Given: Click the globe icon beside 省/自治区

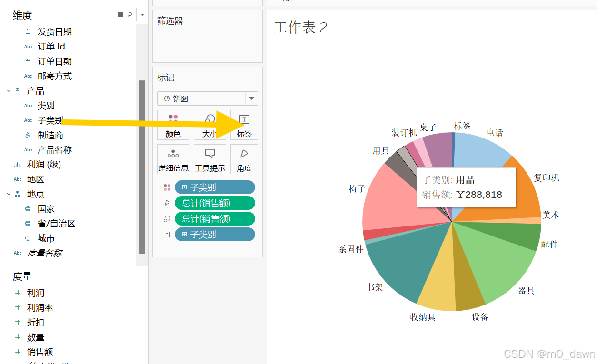Looking at the screenshot, I should 28,224.
